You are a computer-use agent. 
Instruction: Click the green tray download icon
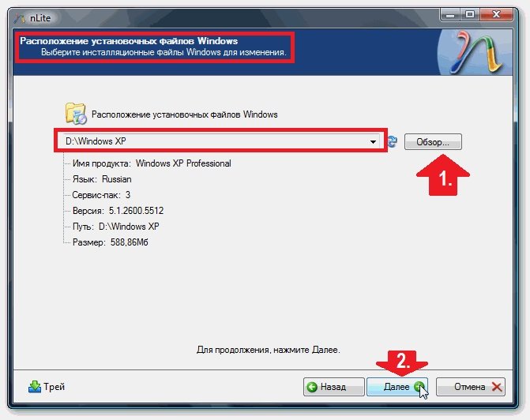click(x=35, y=387)
